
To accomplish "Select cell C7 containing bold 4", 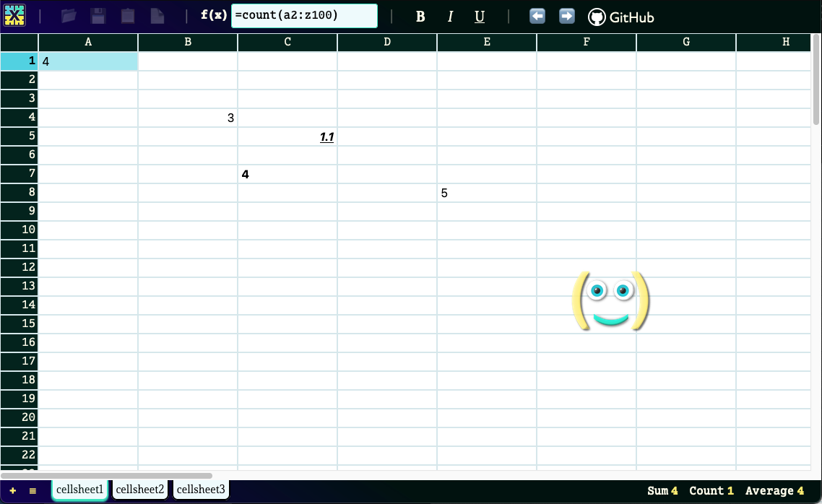I will tap(287, 174).
